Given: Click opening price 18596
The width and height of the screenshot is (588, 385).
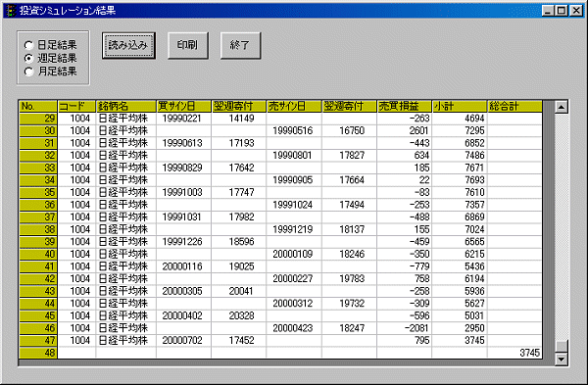Looking at the screenshot, I should pos(241,242).
